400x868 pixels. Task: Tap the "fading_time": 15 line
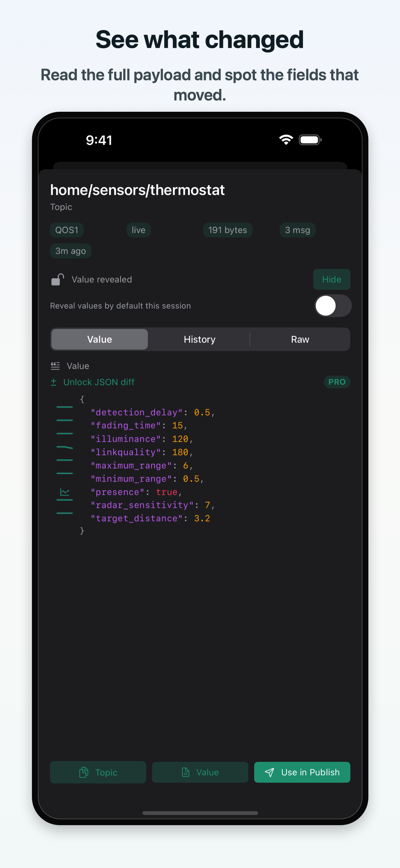click(x=139, y=425)
